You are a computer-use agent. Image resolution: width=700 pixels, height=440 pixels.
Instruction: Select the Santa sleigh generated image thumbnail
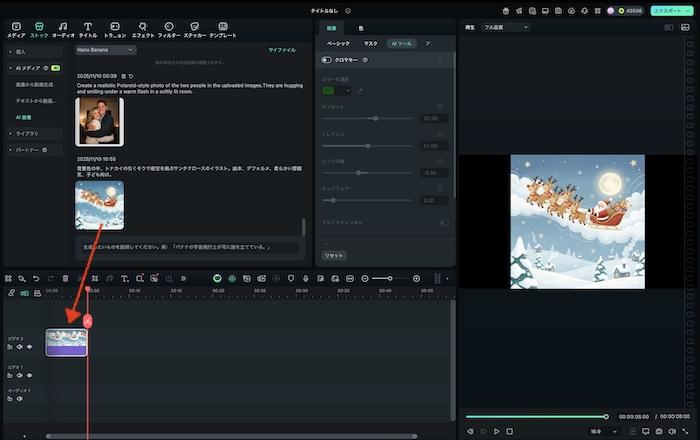[99, 204]
